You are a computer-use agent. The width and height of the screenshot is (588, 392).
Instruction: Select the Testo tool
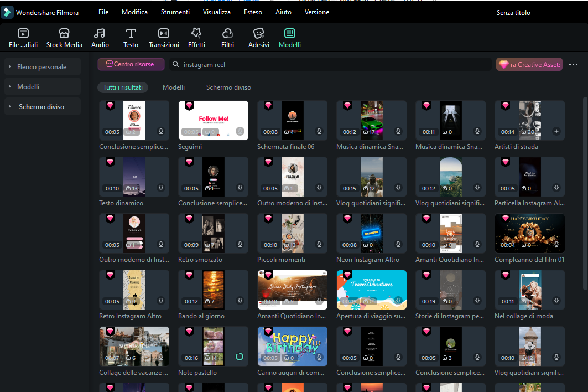(131, 37)
